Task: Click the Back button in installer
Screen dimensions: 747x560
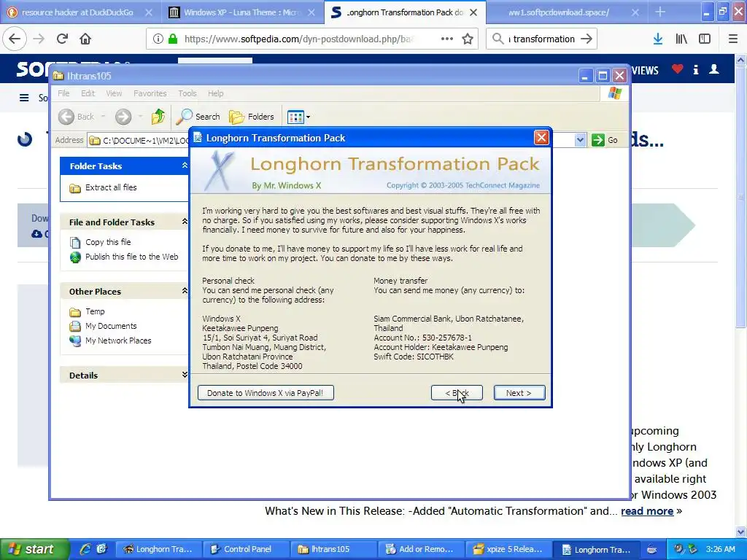Action: pyautogui.click(x=457, y=393)
